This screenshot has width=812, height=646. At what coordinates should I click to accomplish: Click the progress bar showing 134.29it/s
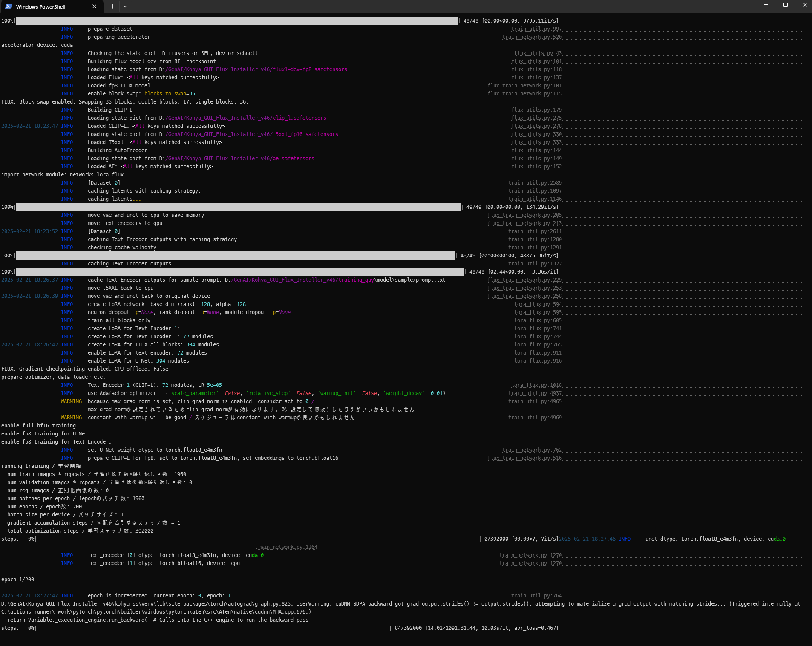pyautogui.click(x=238, y=207)
